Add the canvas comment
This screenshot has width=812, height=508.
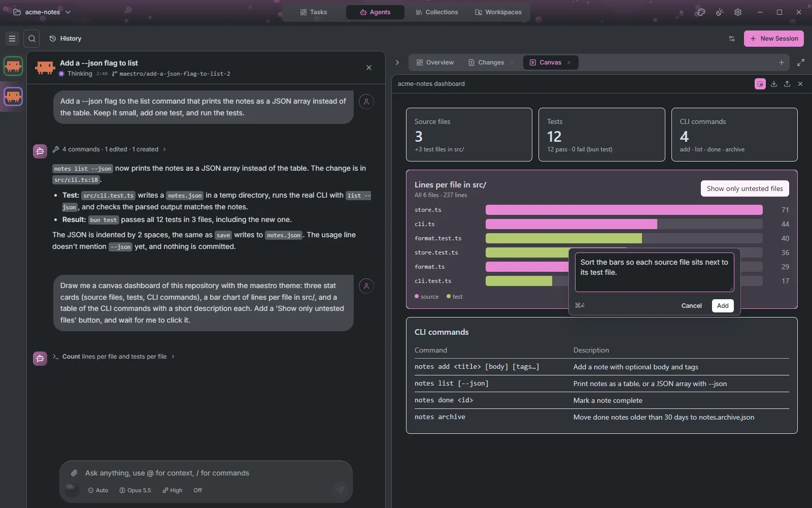723,306
